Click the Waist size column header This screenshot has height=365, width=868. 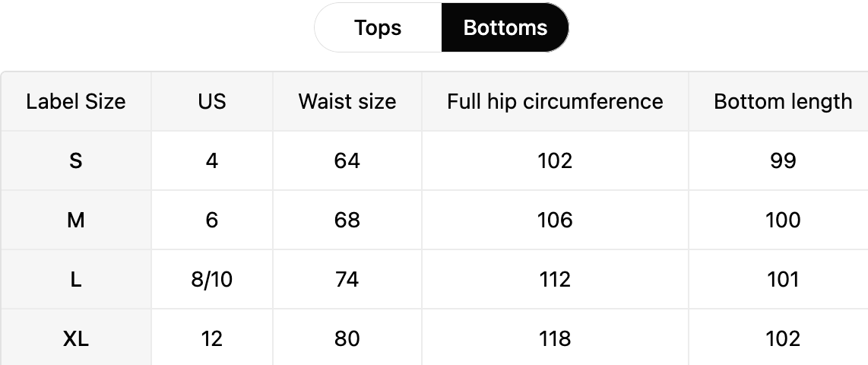pos(347,102)
